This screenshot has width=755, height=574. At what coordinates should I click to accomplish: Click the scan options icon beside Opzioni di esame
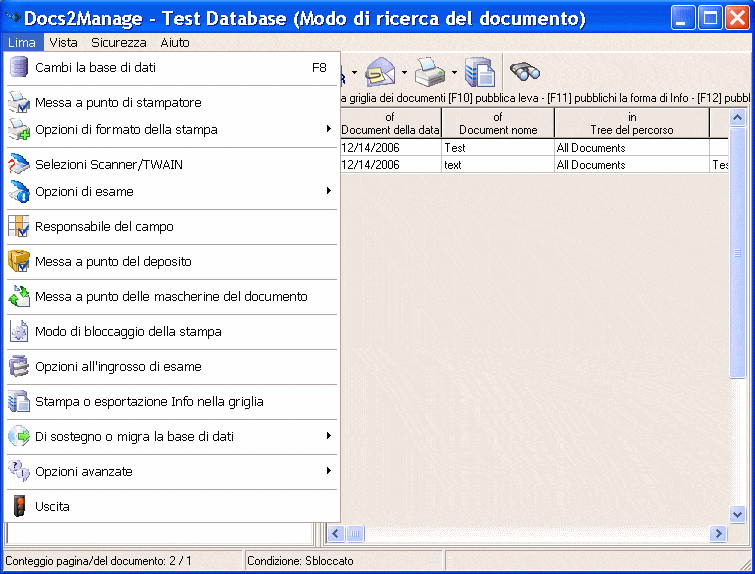click(x=19, y=191)
